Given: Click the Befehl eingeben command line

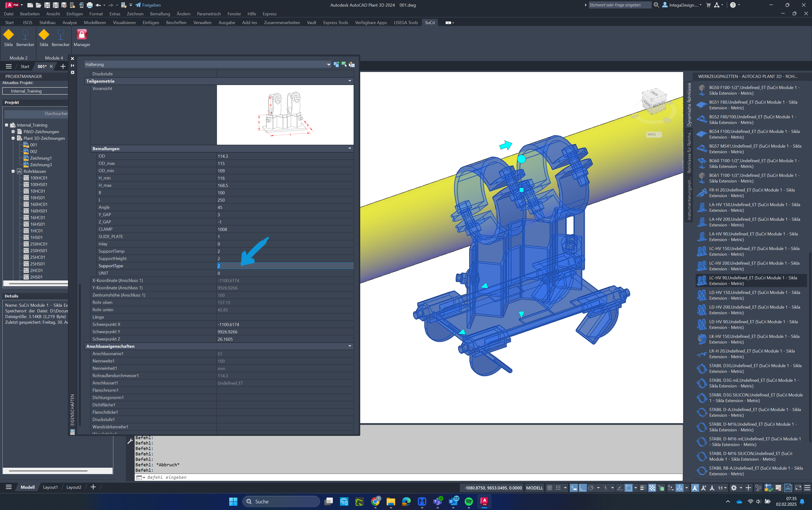Looking at the screenshot, I should pyautogui.click(x=408, y=477).
